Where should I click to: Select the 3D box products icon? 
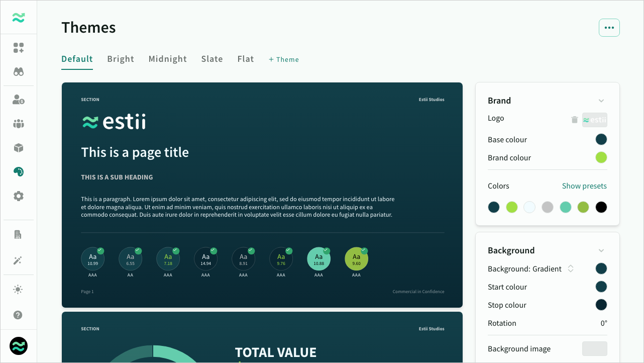(19, 148)
